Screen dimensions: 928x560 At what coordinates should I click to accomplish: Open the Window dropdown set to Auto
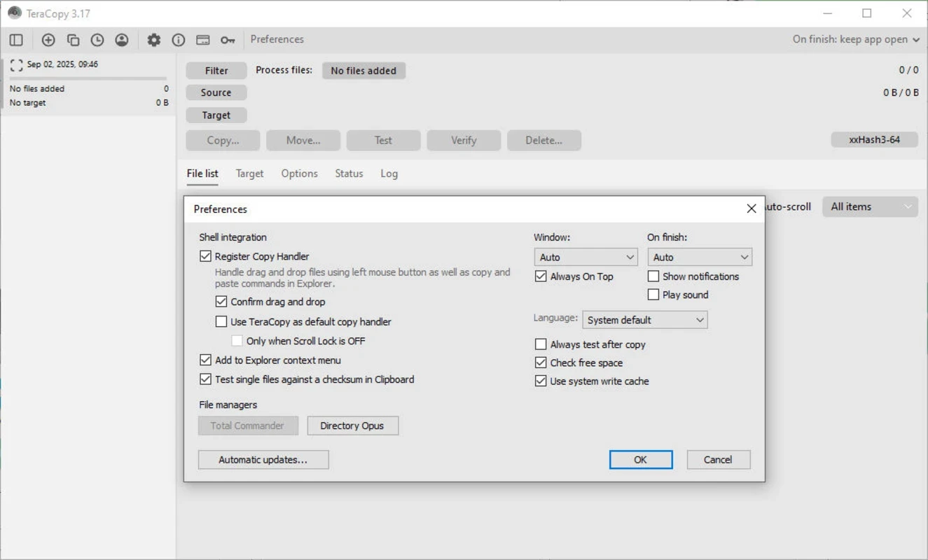tap(586, 257)
